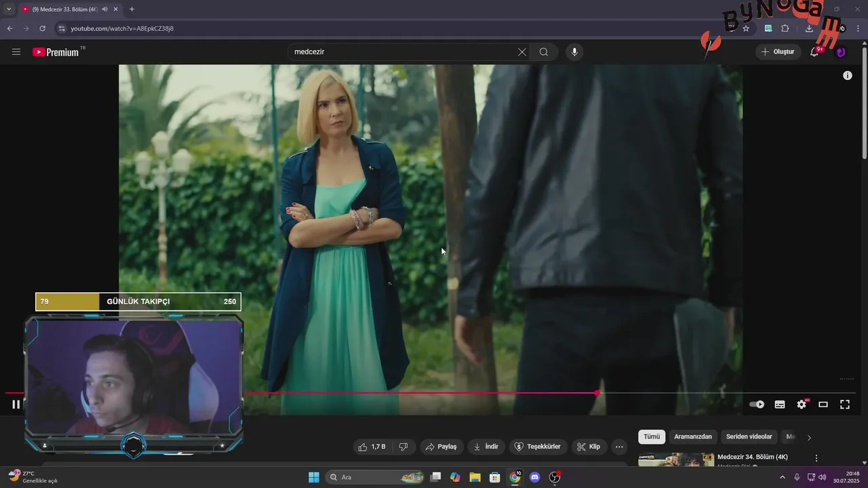This screenshot has width=868, height=488.
Task: Create a clip with Klip
Action: 589,447
